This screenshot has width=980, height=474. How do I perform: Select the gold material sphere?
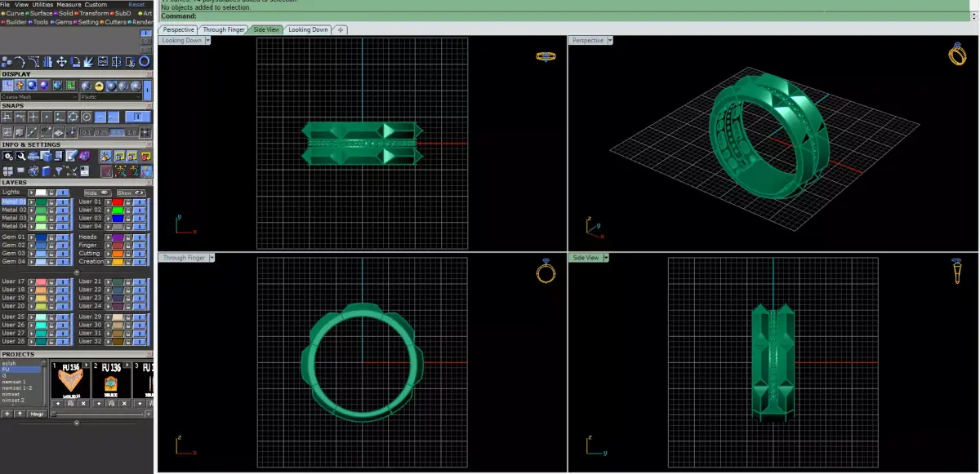(x=99, y=86)
